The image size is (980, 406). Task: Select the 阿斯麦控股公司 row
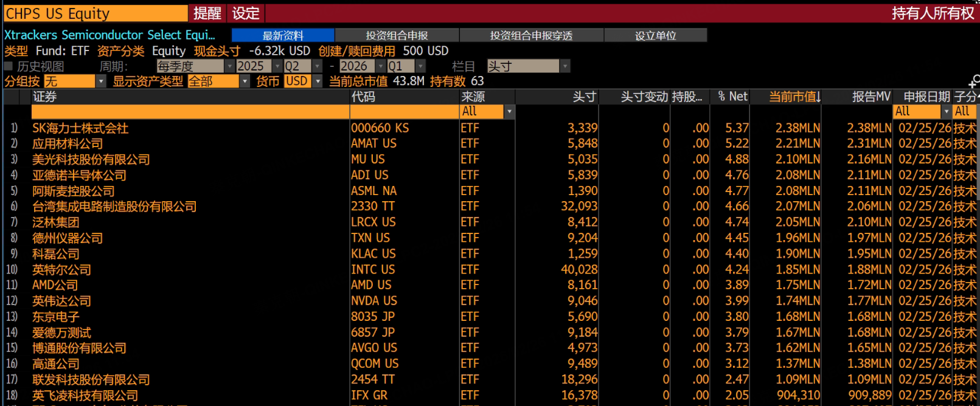490,191
